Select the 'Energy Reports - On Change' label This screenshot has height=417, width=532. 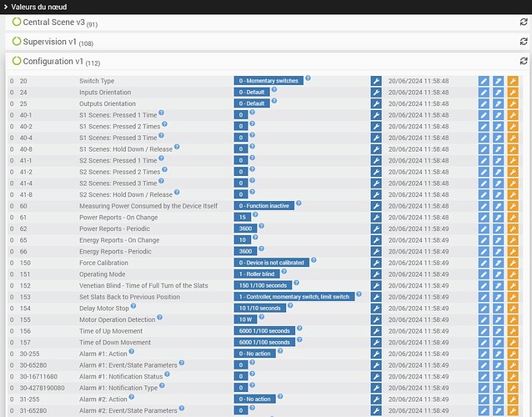coord(119,240)
